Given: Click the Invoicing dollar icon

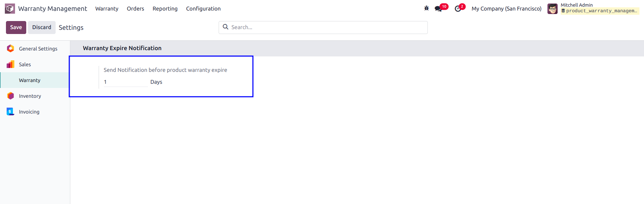Looking at the screenshot, I should (10, 111).
